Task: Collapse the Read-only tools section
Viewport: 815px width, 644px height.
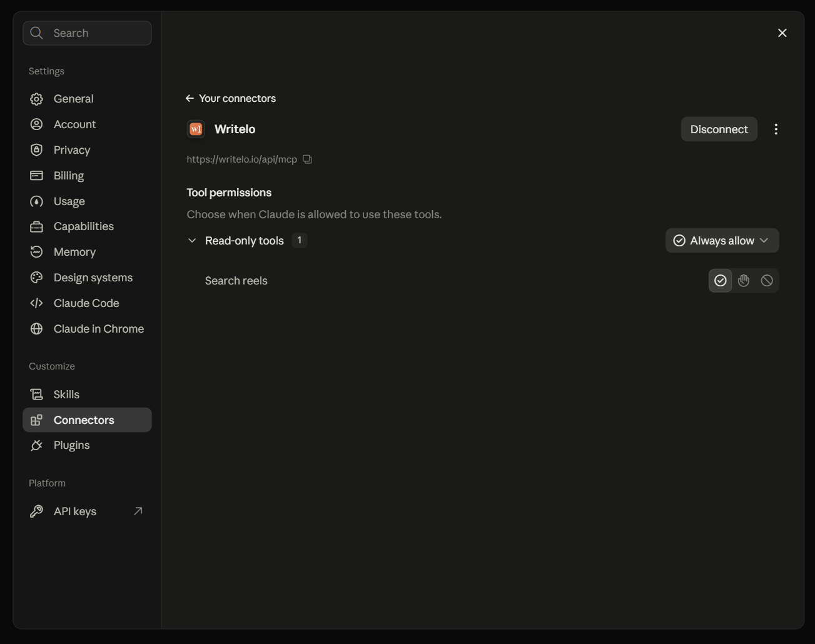Action: click(192, 241)
